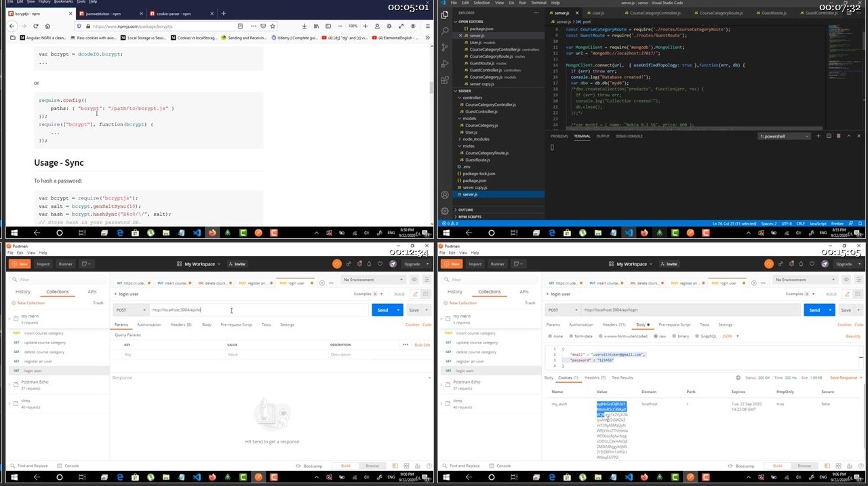Viewport: 868px width, 486px height.
Task: Open the Headers (7) response tab in Postman
Action: 595,377
